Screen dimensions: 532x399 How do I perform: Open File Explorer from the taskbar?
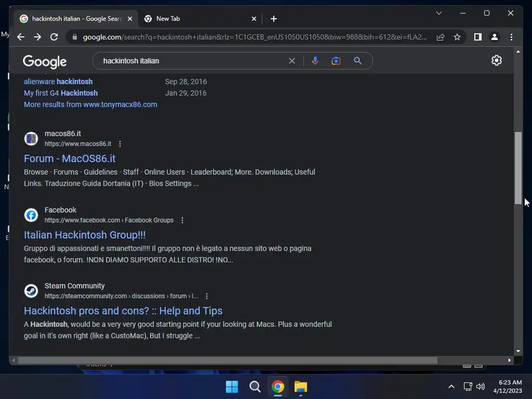pos(301,387)
